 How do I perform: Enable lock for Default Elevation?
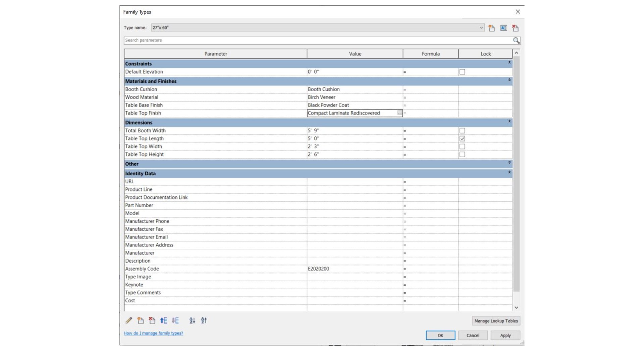462,72
